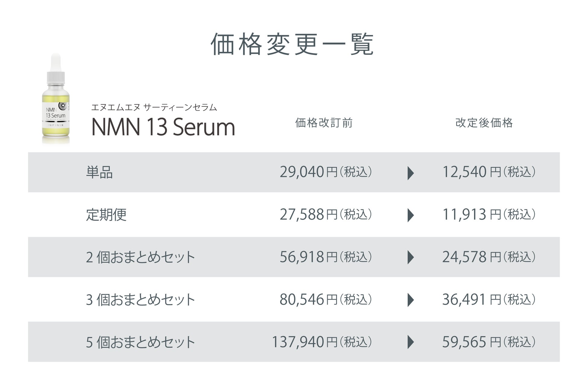Viewport: 588px width, 374px height.
Task: Click the 価格改訂前 column header
Action: 324,123
